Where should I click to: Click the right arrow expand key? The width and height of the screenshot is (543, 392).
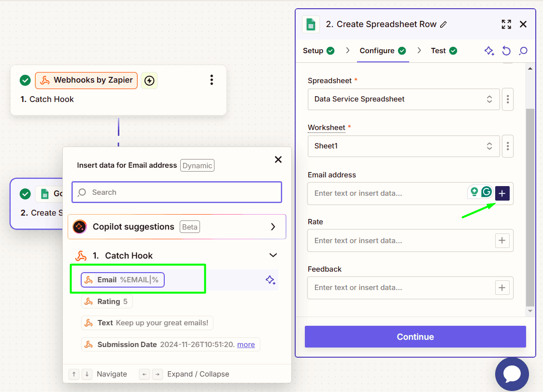coord(157,374)
